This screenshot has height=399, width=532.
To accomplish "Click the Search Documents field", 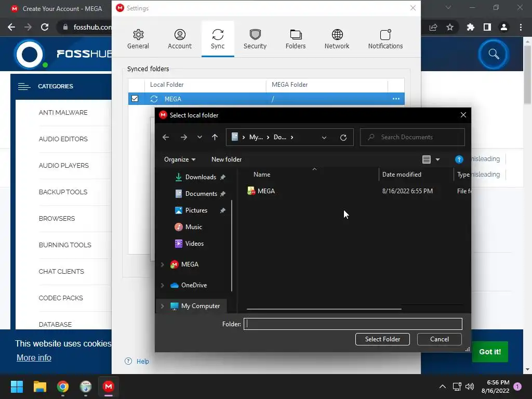I will [x=412, y=137].
